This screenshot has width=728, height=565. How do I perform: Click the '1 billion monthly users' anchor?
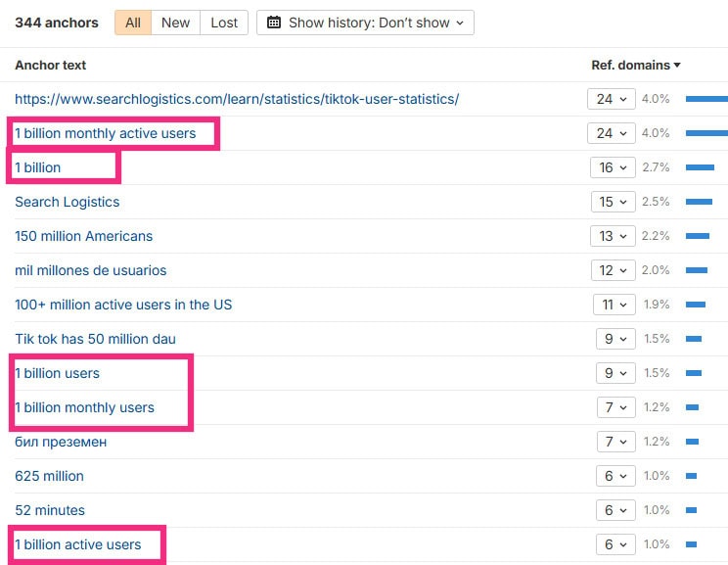(84, 407)
